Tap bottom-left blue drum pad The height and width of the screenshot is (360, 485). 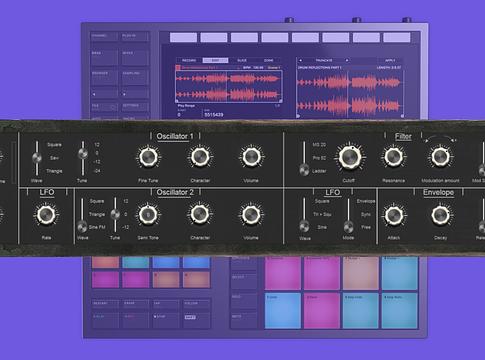coord(283,310)
